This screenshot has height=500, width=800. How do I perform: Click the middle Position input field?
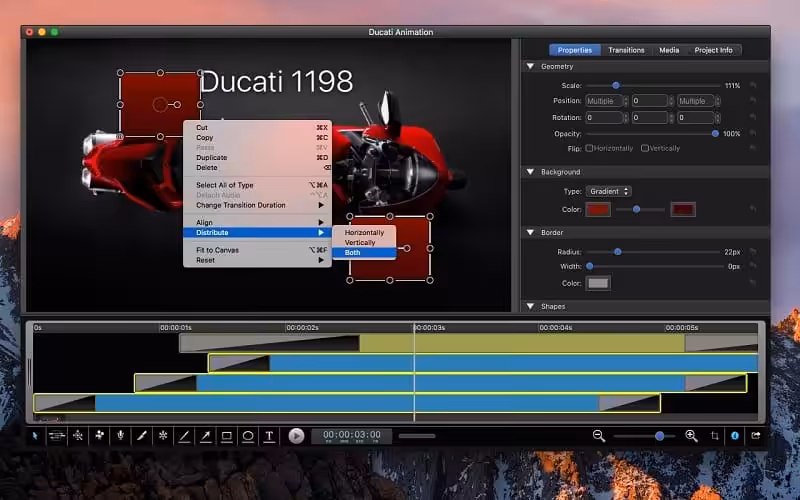pyautogui.click(x=649, y=101)
